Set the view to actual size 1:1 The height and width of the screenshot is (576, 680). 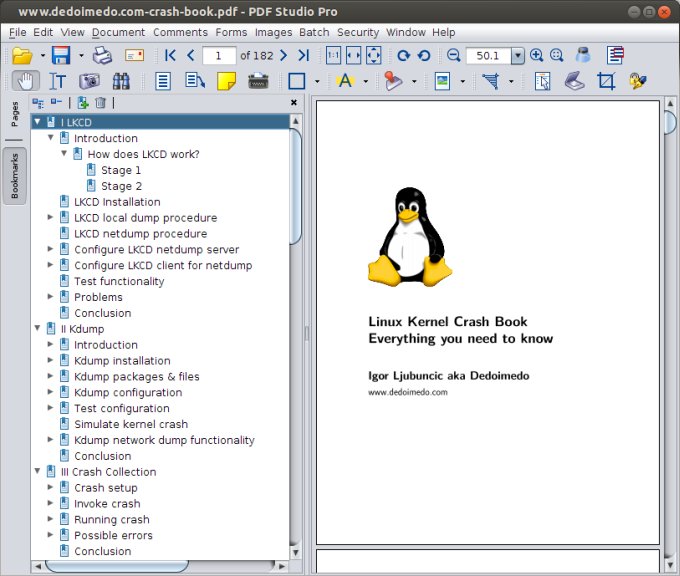(x=333, y=56)
